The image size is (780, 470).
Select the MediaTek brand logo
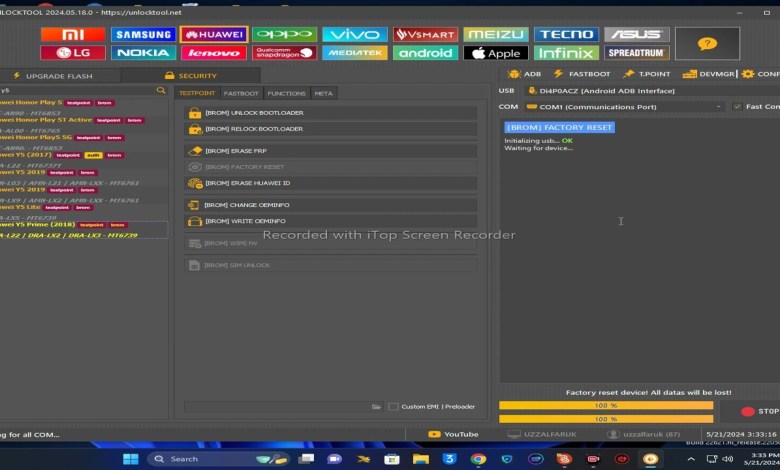(355, 53)
